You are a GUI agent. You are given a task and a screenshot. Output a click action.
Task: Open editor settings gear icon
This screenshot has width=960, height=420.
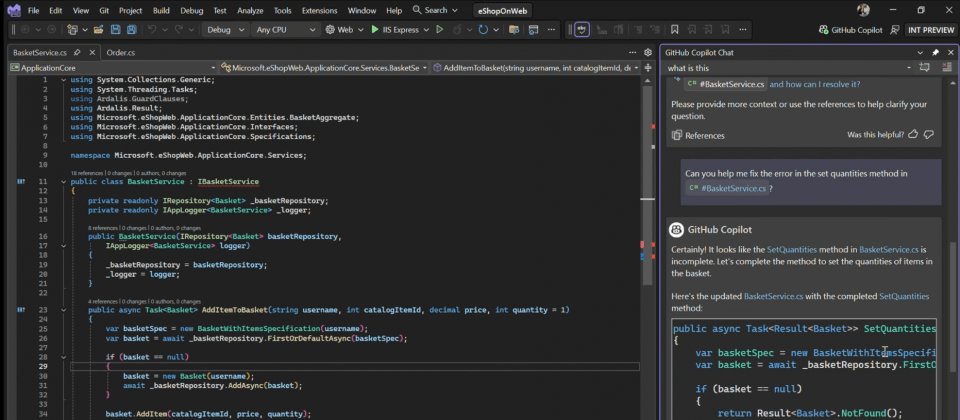point(648,53)
